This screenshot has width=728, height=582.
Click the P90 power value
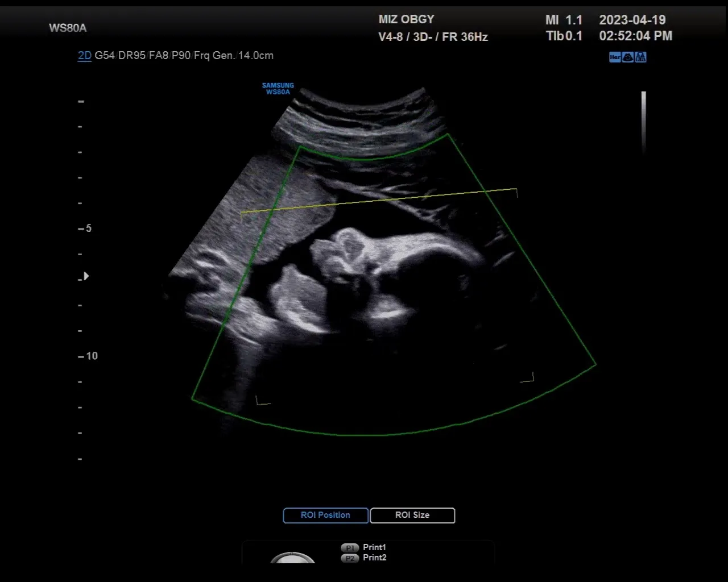tap(181, 56)
